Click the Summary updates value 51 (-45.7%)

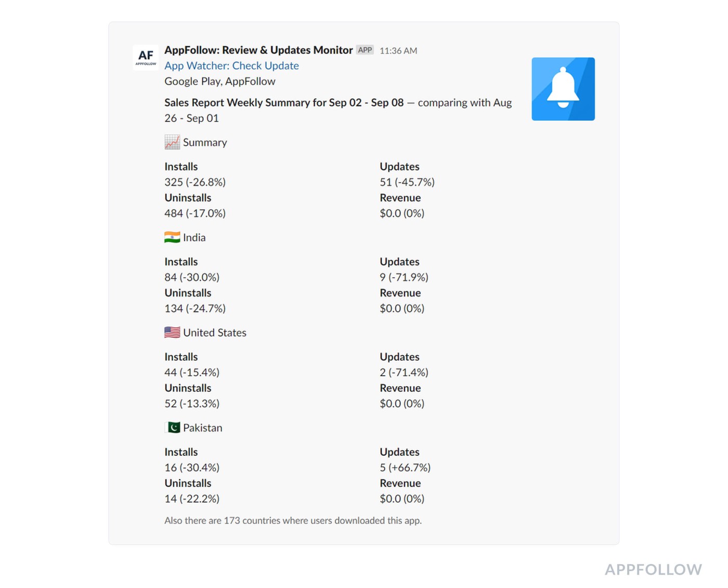tap(407, 182)
